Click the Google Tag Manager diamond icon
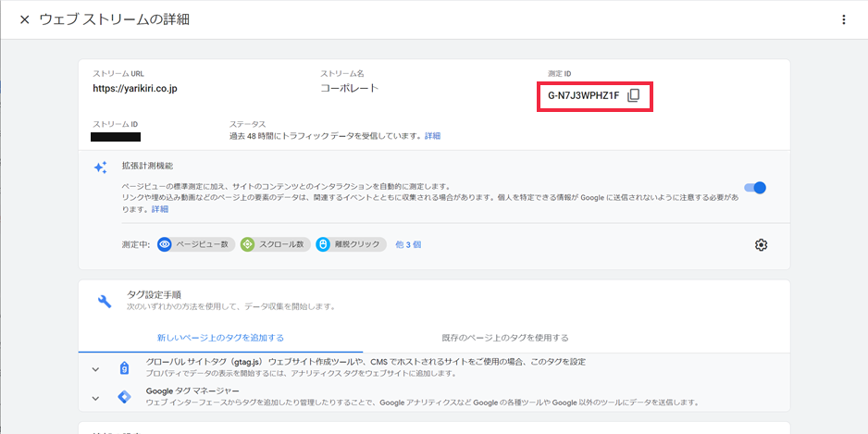Image resolution: width=868 pixels, height=434 pixels. (x=124, y=397)
